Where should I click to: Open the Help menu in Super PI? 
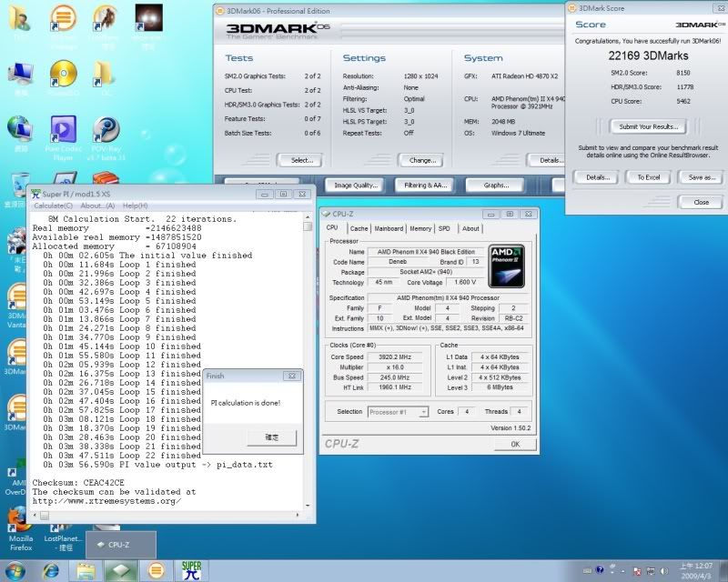135,206
